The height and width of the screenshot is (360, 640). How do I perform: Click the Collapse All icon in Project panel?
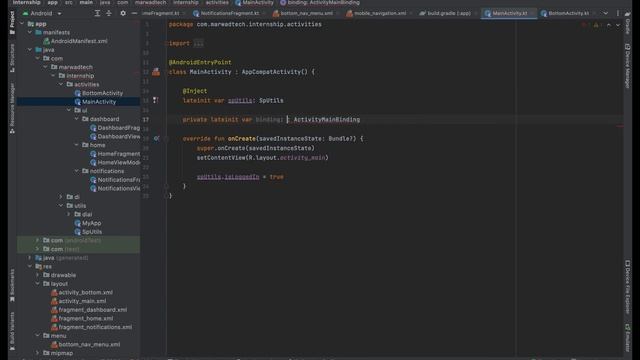tap(109, 13)
